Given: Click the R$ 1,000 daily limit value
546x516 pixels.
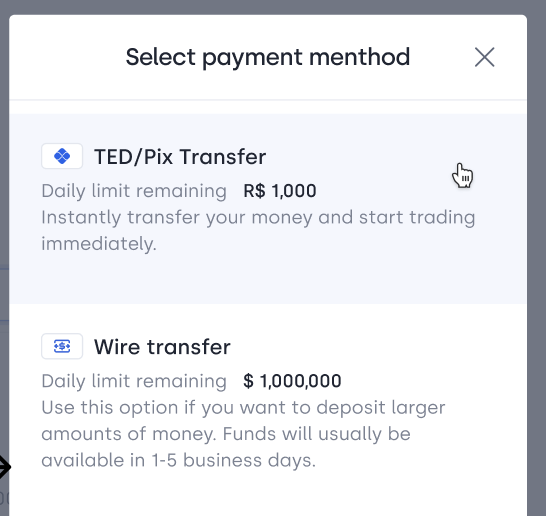Looking at the screenshot, I should click(280, 191).
